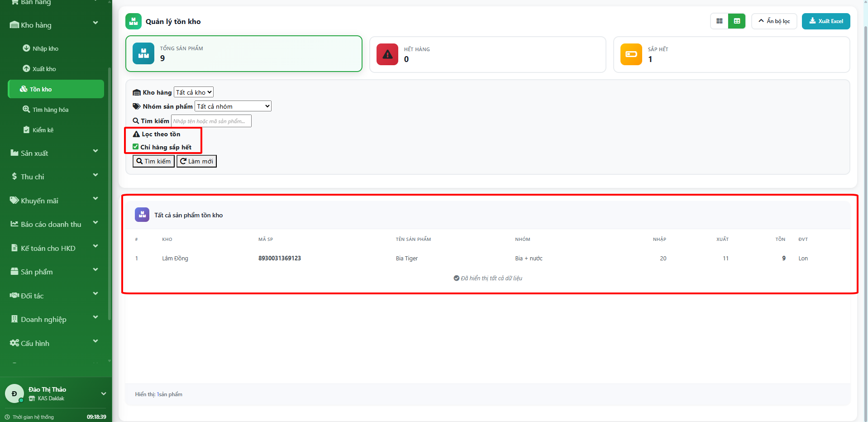Click the purple inventory list icon
This screenshot has width=868, height=422.
142,215
